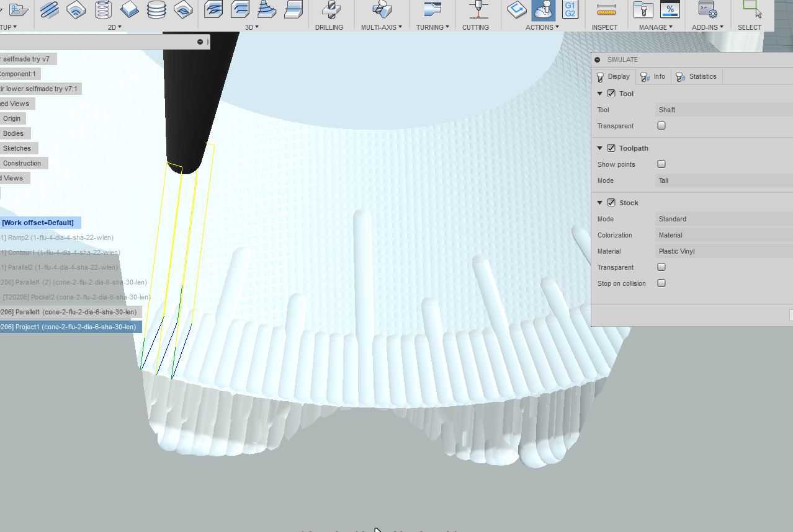
Task: Open the Tool Library icon
Action: pos(643,9)
